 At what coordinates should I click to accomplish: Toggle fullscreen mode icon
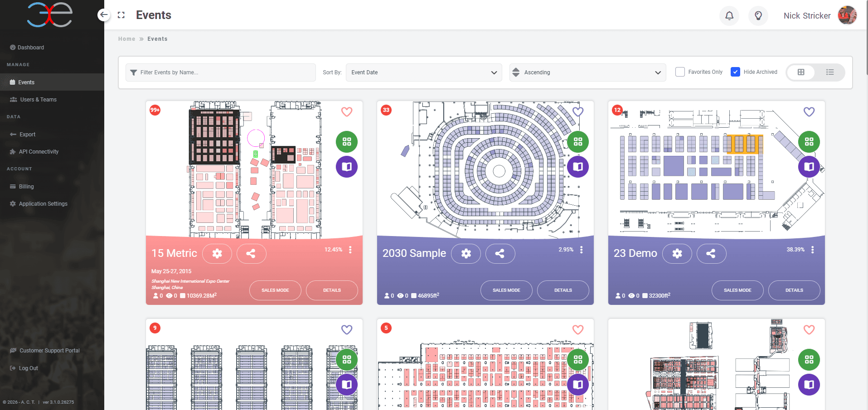pos(121,15)
